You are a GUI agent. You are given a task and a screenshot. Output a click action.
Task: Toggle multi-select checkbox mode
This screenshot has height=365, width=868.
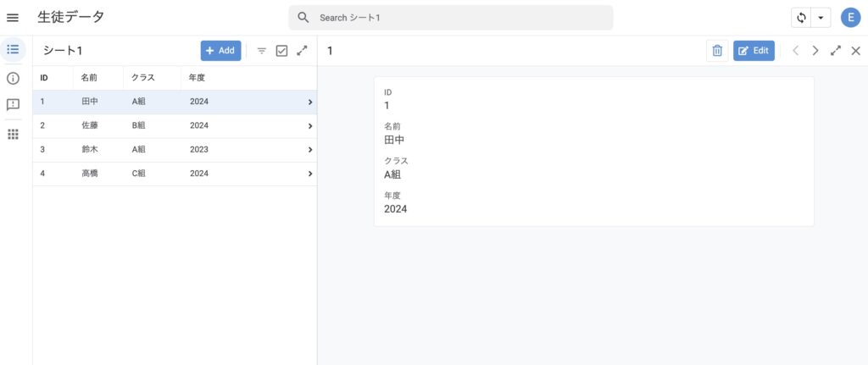pos(282,51)
